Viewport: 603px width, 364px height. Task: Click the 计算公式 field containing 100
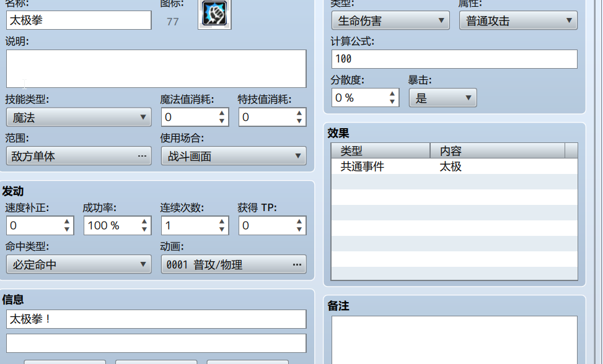pos(454,59)
